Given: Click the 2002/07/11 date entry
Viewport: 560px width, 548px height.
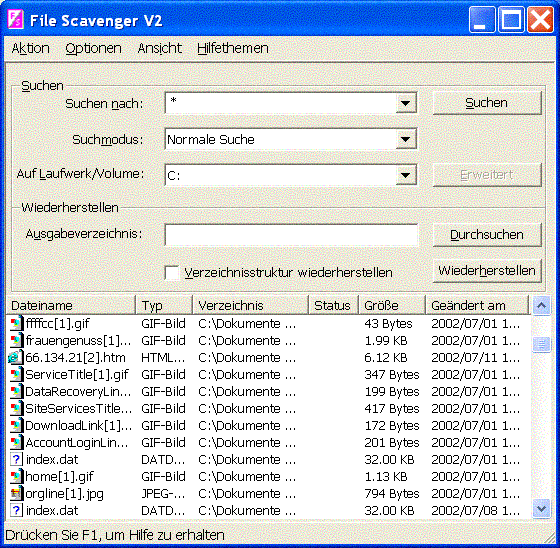Looking at the screenshot, I should [475, 358].
